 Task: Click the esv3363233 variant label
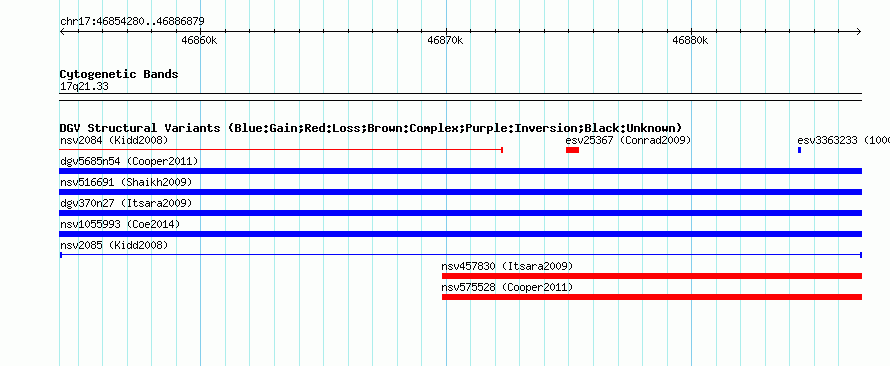(x=843, y=140)
